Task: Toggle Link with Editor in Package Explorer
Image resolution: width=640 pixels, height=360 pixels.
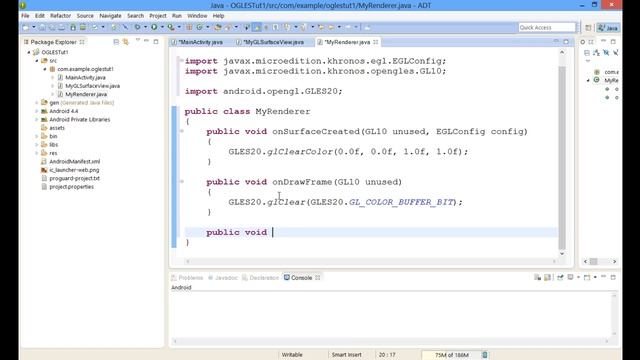Action: (x=126, y=42)
